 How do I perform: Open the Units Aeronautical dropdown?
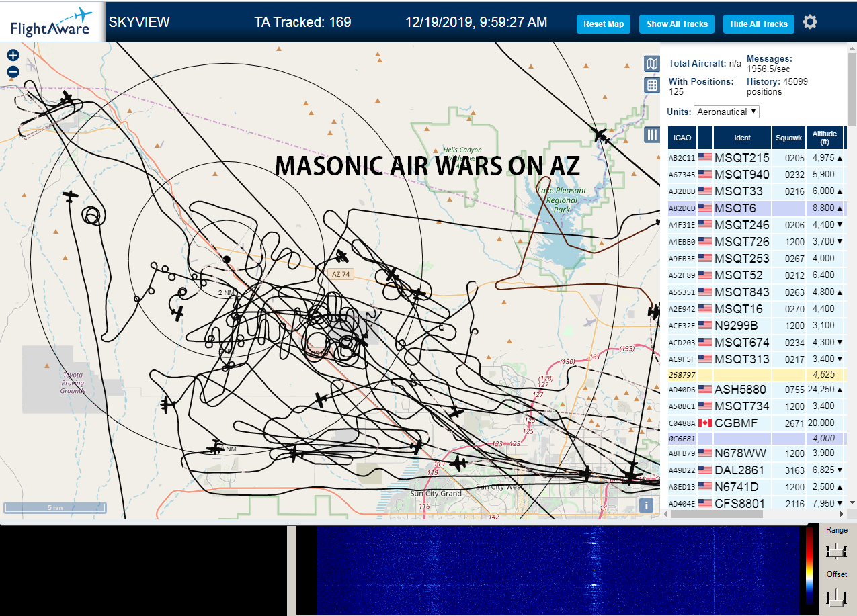coord(727,112)
